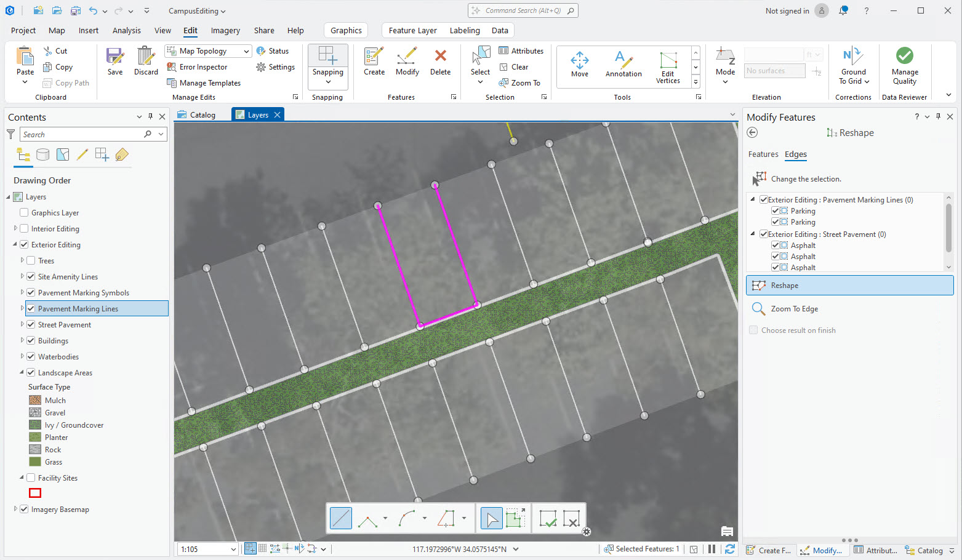Click the Reshape button
This screenshot has height=560, width=962.
click(x=849, y=286)
